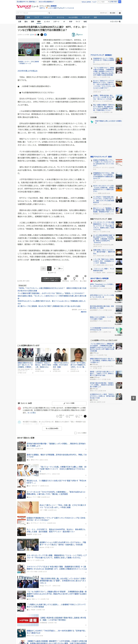
Task: Select the スポーツ category
Action: click(x=56, y=21)
